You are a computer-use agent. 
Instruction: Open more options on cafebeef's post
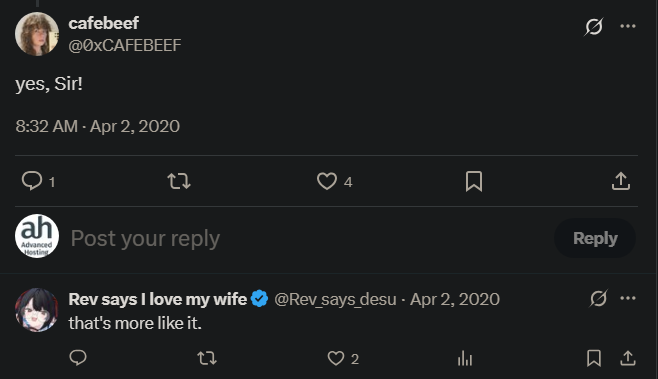pyautogui.click(x=628, y=26)
